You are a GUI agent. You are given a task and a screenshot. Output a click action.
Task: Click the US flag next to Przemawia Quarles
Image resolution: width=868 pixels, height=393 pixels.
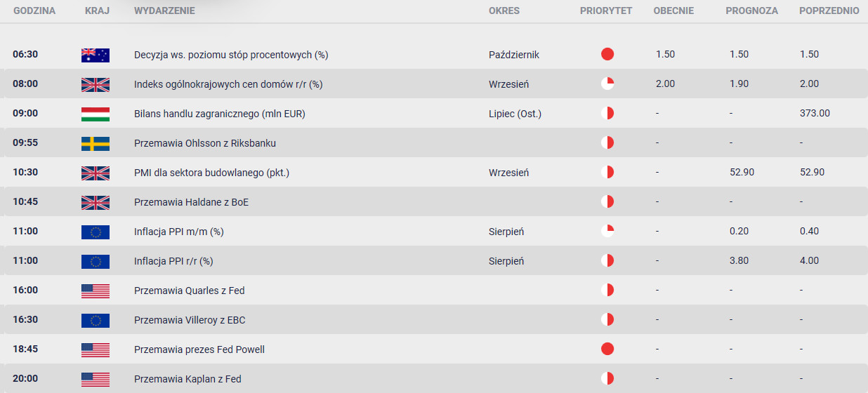tap(96, 291)
